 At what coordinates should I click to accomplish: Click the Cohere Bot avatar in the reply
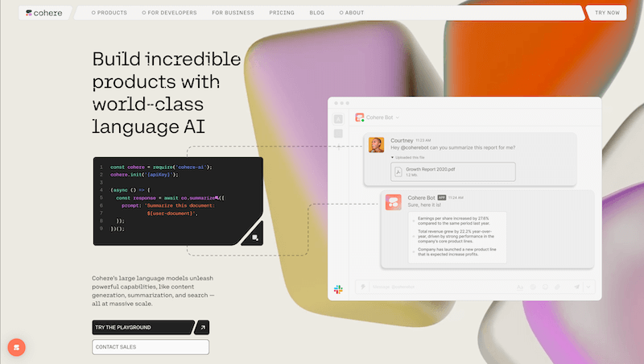click(x=393, y=202)
